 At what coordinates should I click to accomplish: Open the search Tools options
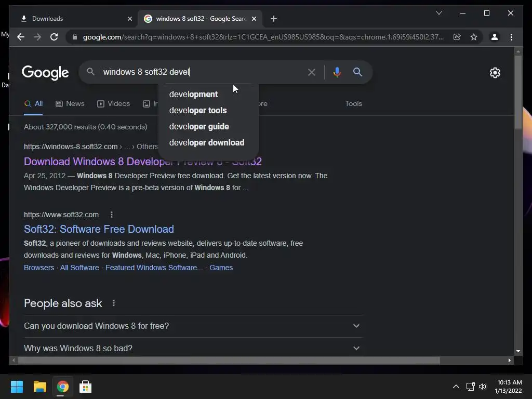353,103
